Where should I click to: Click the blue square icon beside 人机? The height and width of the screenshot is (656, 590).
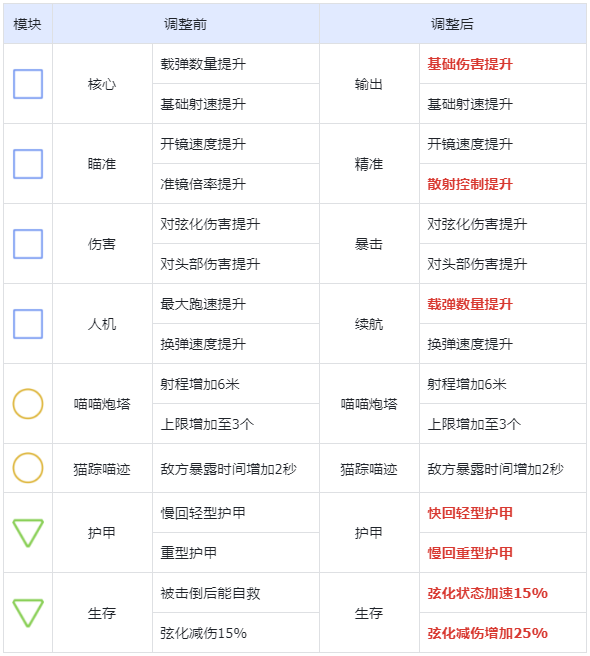(28, 324)
